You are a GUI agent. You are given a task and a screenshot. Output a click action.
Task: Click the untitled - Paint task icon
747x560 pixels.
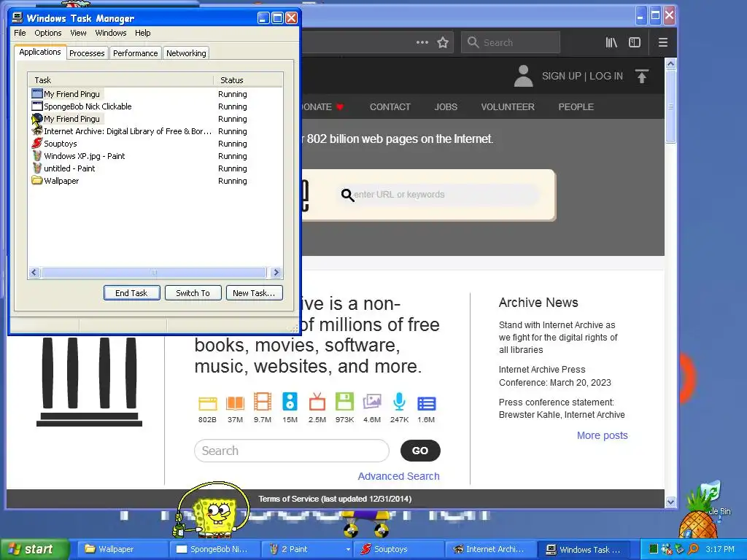pyautogui.click(x=37, y=168)
